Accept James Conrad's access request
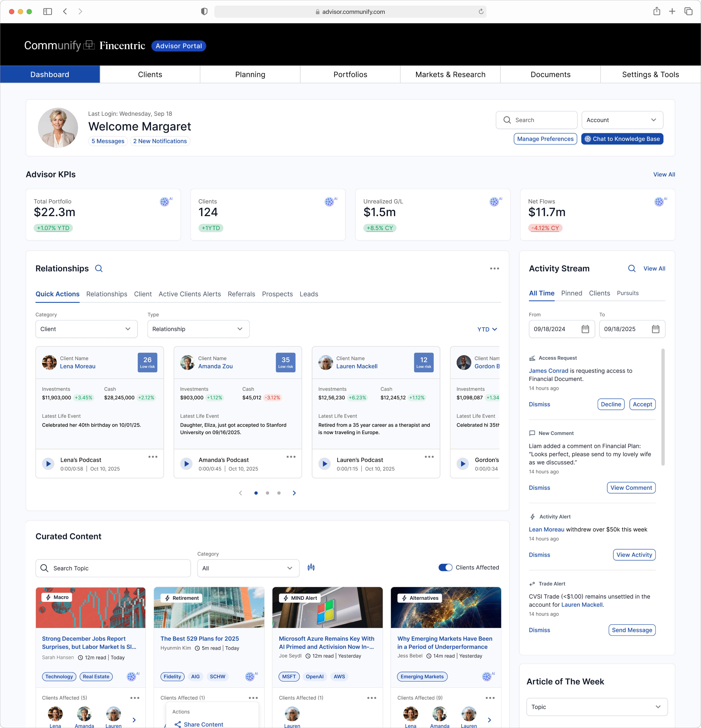Viewport: 701px width, 728px height. (642, 404)
